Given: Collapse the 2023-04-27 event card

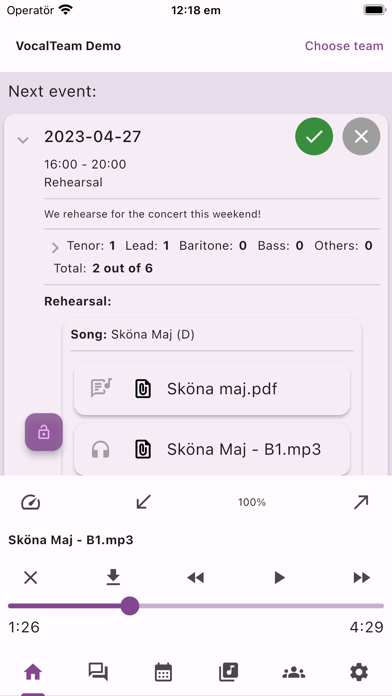Looking at the screenshot, I should pyautogui.click(x=23, y=140).
